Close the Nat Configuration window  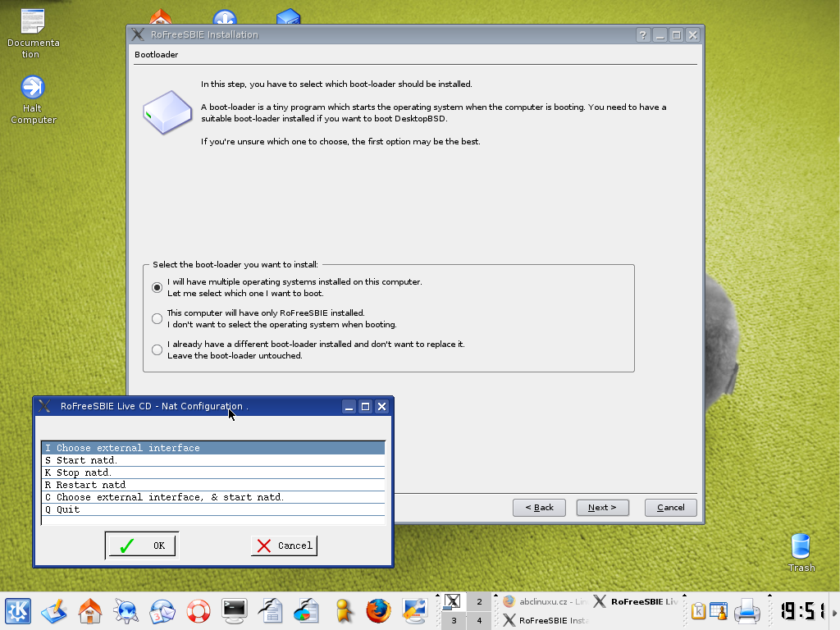pyautogui.click(x=381, y=407)
